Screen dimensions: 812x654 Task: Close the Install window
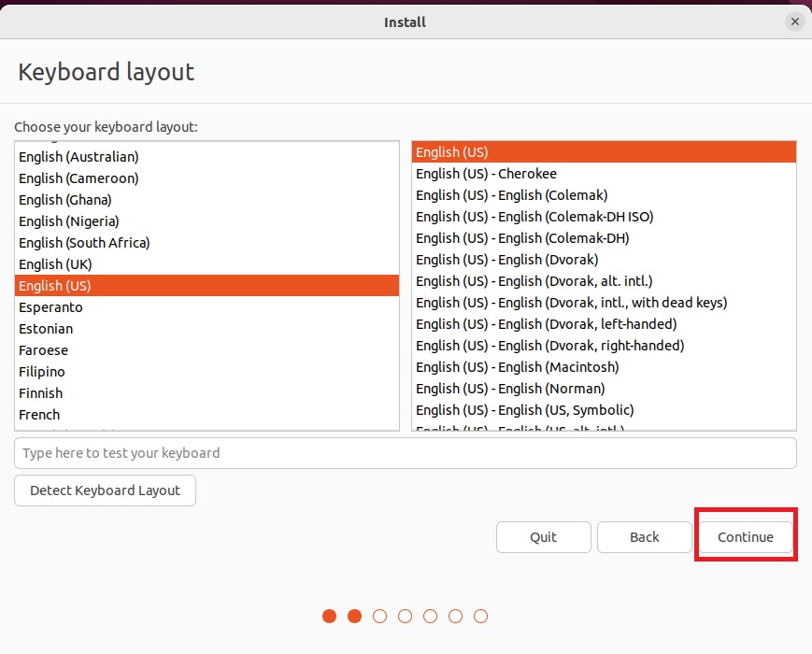point(794,21)
